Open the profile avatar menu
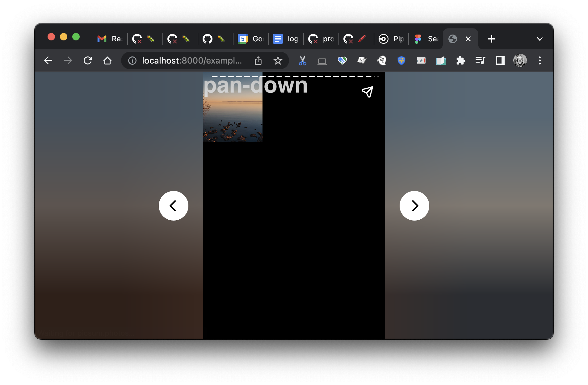The width and height of the screenshot is (588, 385). pyautogui.click(x=520, y=60)
